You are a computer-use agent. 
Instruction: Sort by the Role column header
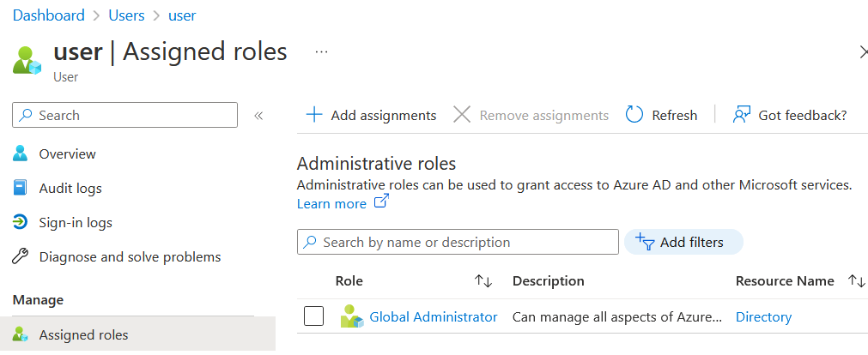(349, 281)
